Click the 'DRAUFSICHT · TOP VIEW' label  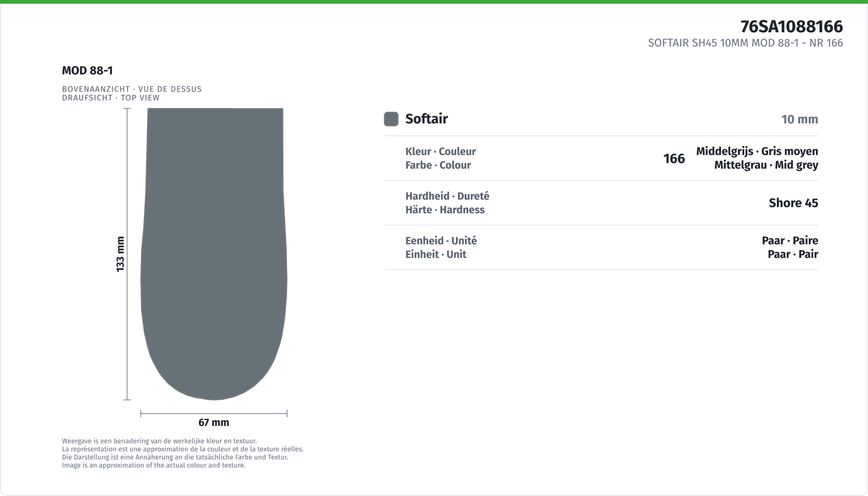[111, 98]
